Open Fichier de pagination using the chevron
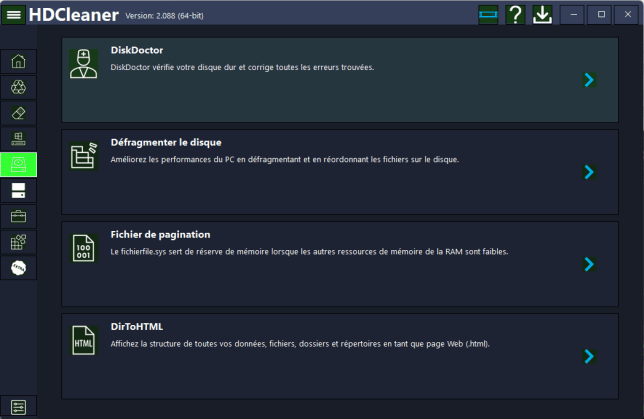Screen dimensions: 644x419 click(589, 264)
